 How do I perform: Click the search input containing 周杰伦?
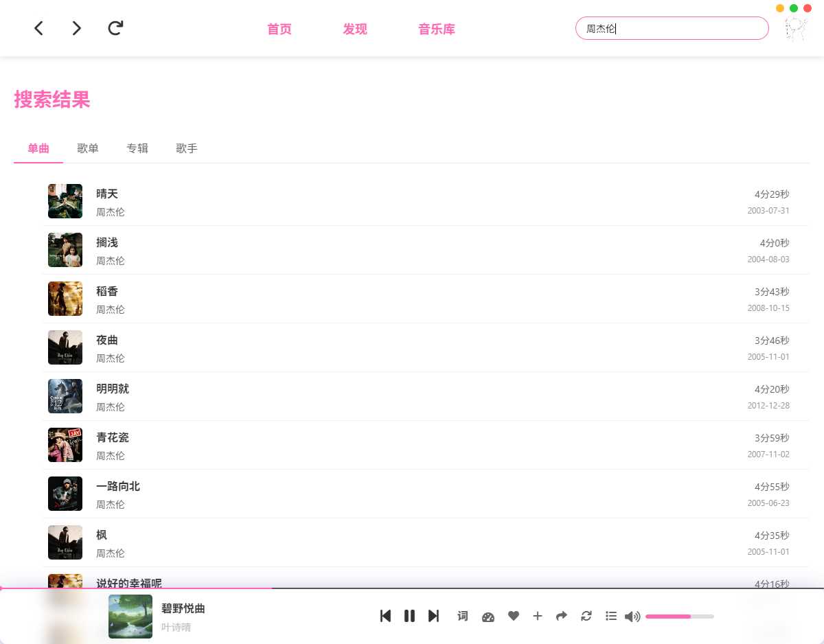click(672, 28)
